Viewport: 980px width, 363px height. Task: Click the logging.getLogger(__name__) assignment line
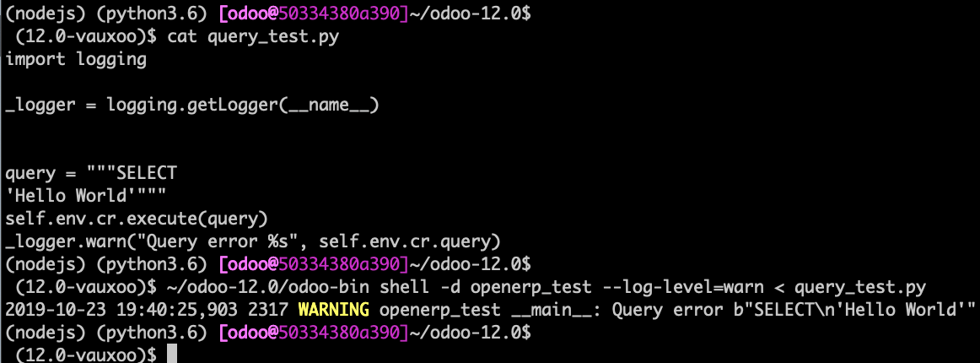(x=191, y=105)
